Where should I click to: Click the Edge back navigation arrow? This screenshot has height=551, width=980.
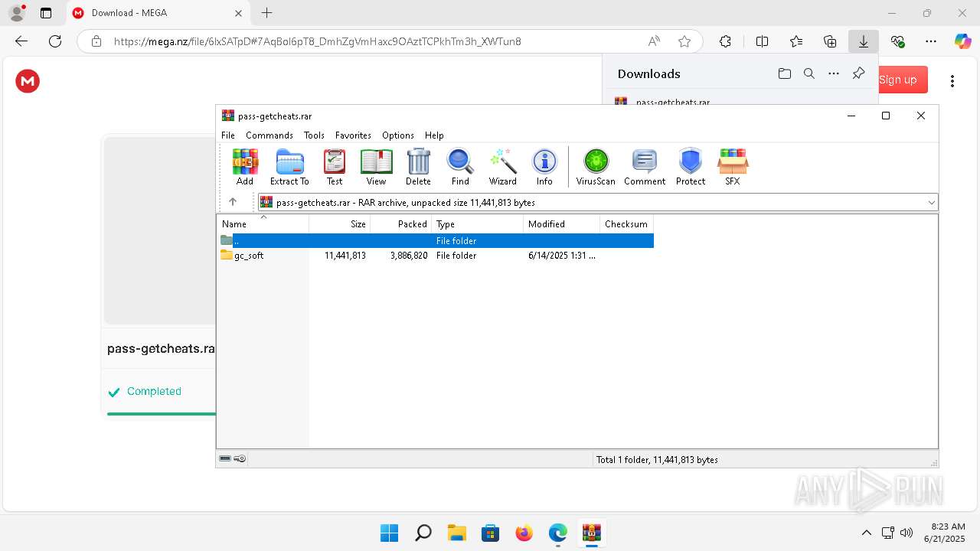pos(21,41)
